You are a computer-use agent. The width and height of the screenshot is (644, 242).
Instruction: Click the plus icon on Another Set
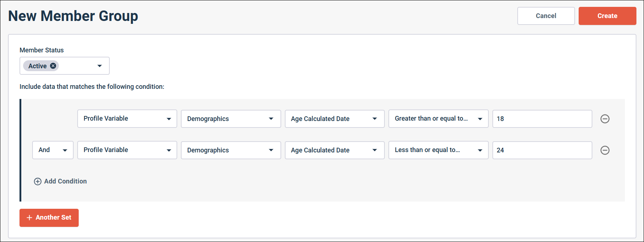[x=30, y=217]
